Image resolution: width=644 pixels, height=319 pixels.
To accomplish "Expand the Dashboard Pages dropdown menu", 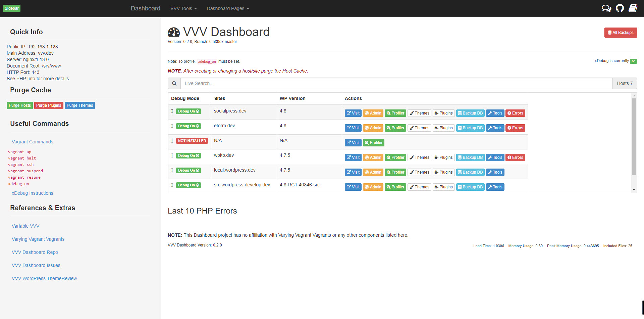I will click(x=228, y=8).
